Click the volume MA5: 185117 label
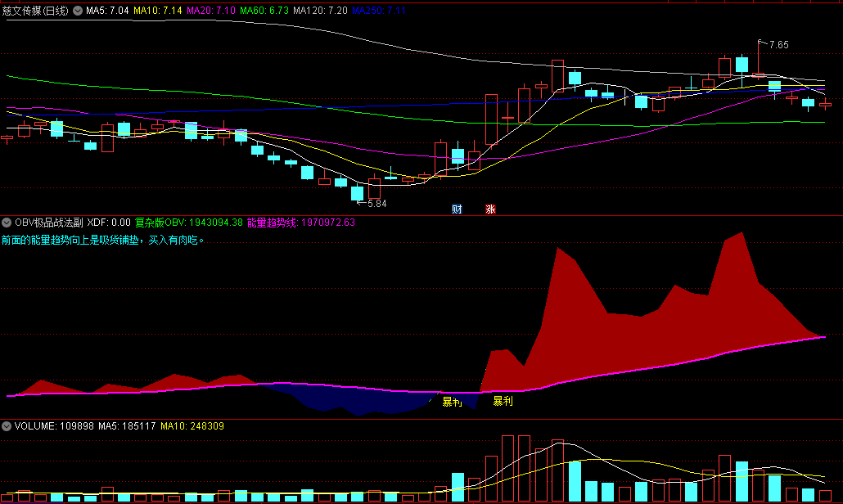Viewport: 843px width, 504px height. pyautogui.click(x=127, y=426)
